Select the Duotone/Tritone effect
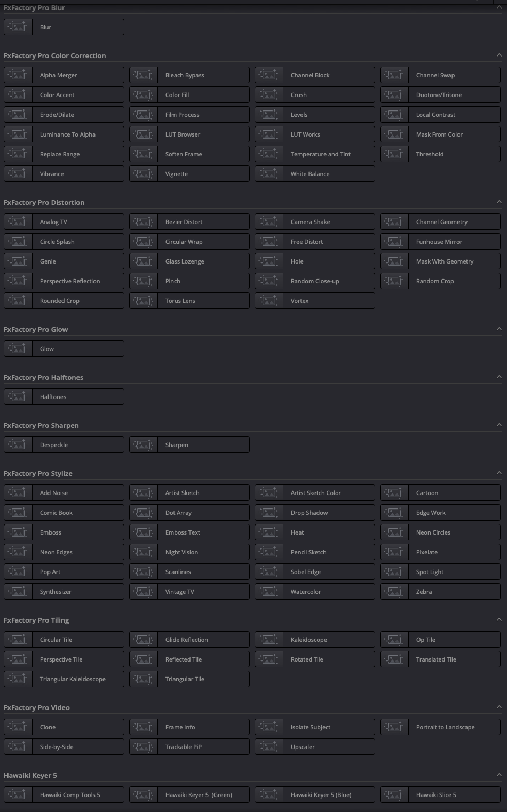507x812 pixels. point(440,95)
